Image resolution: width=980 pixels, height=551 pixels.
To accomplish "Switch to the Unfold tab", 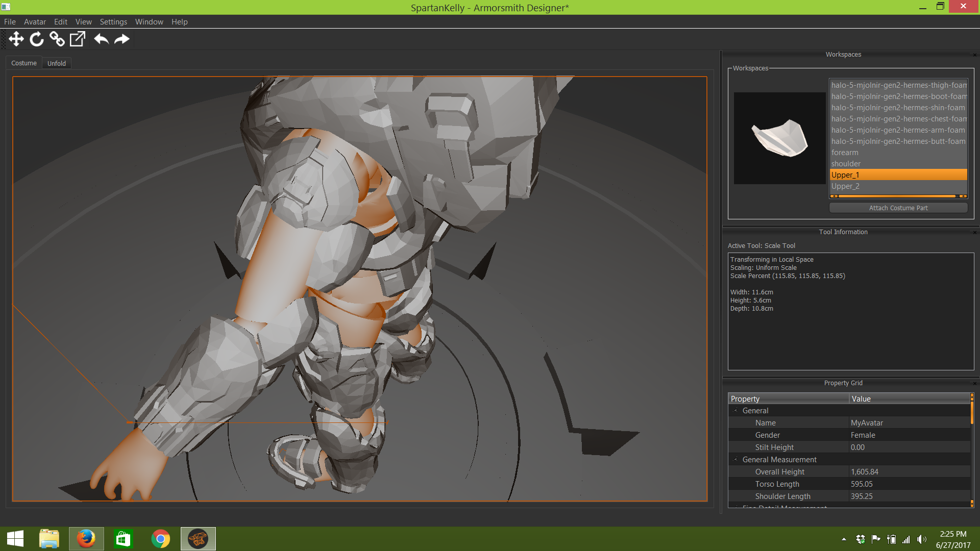I will [57, 63].
